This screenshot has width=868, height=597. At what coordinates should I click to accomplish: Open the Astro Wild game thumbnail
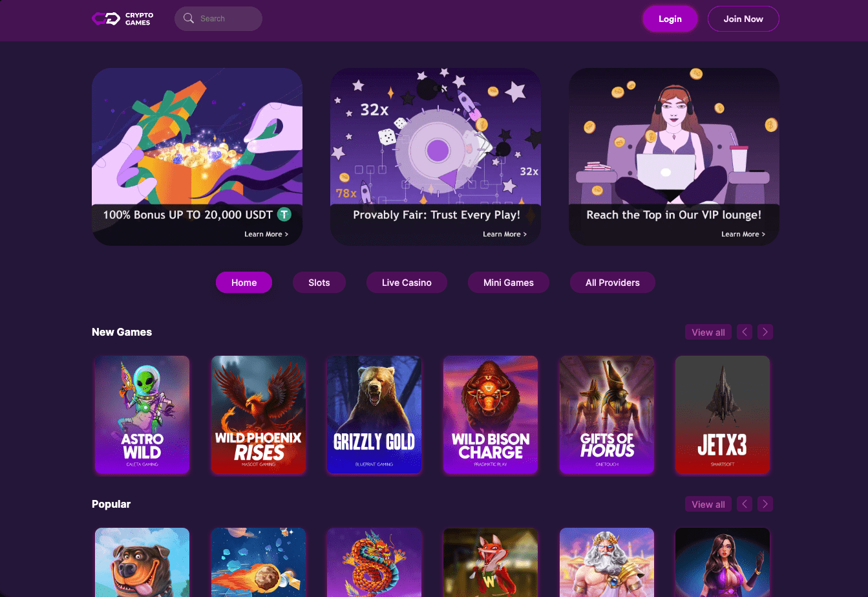click(142, 415)
